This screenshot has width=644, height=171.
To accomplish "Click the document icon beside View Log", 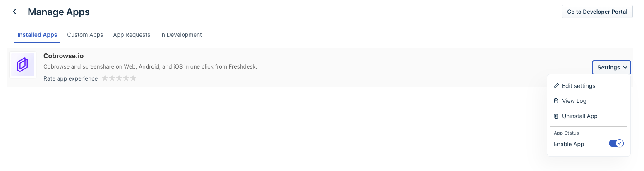I will [x=556, y=101].
